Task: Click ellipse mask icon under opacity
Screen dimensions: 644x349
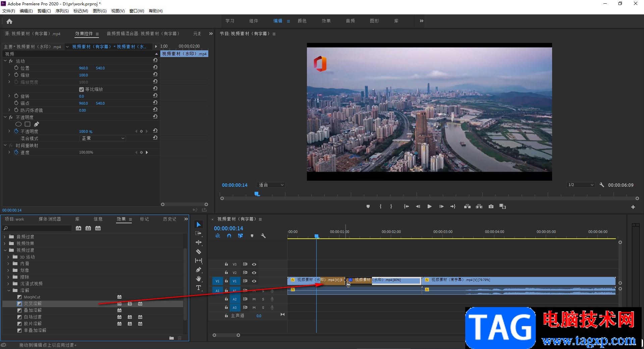Action: pyautogui.click(x=18, y=124)
